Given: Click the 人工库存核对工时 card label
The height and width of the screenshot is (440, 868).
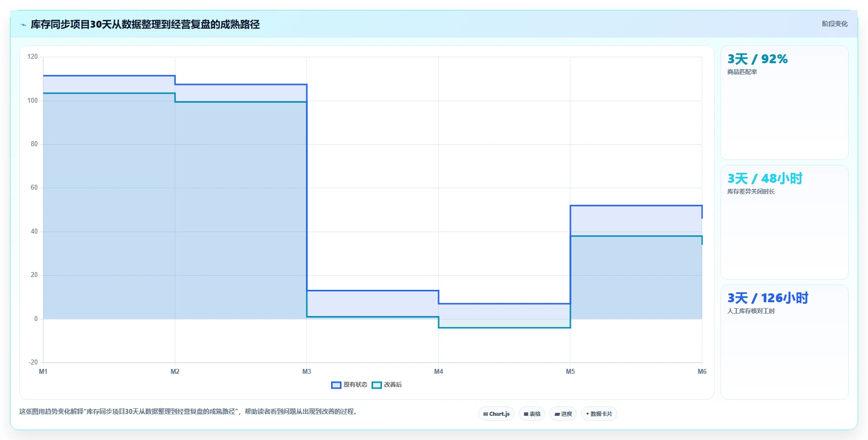Looking at the screenshot, I should (x=751, y=311).
